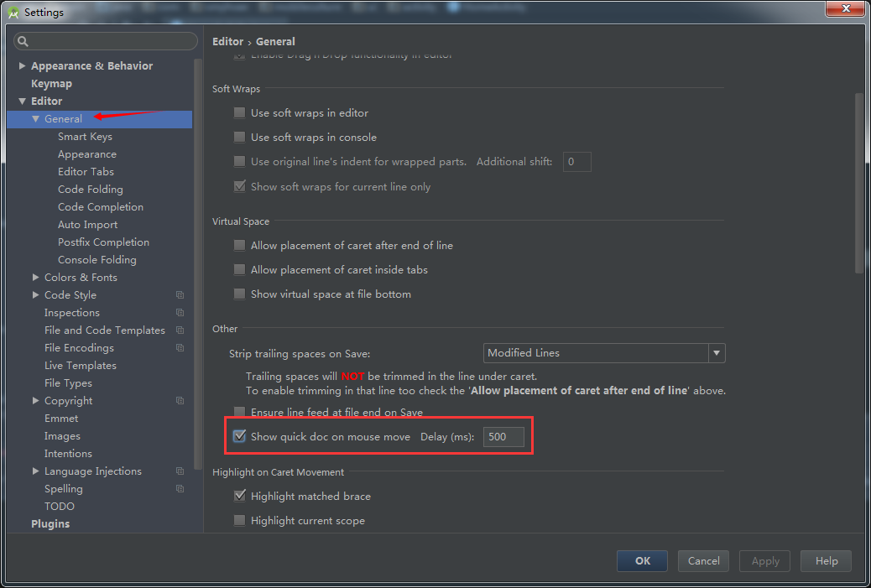
Task: Click the OK button
Action: [x=642, y=561]
